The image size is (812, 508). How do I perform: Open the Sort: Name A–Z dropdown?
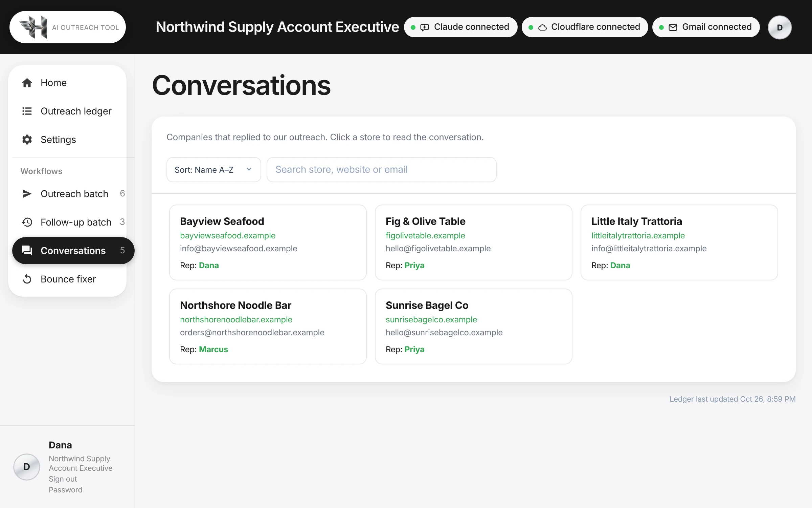pos(214,170)
